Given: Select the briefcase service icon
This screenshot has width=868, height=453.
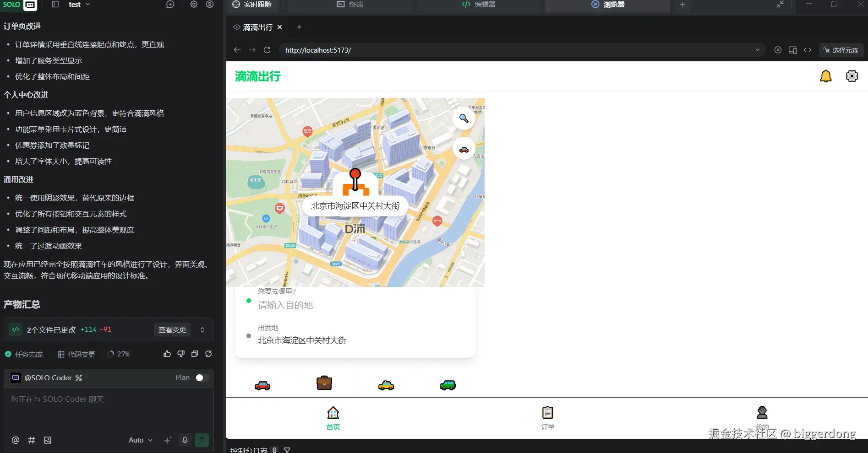Looking at the screenshot, I should click(324, 383).
